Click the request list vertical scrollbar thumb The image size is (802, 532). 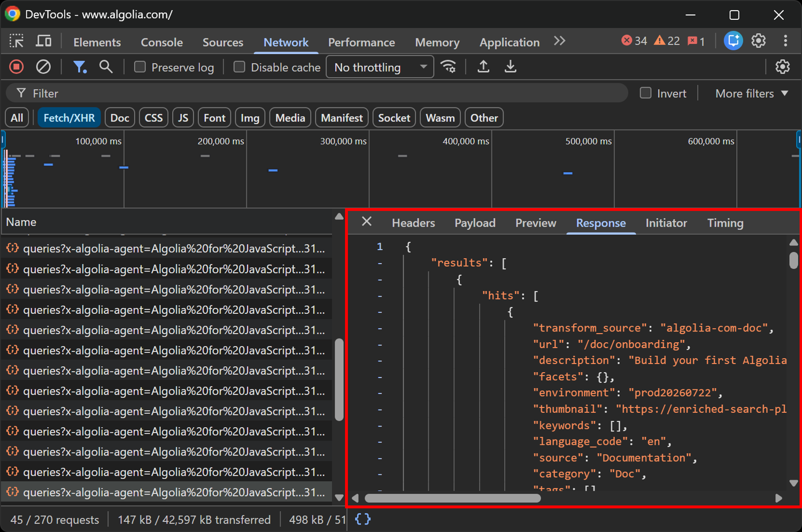coord(339,379)
